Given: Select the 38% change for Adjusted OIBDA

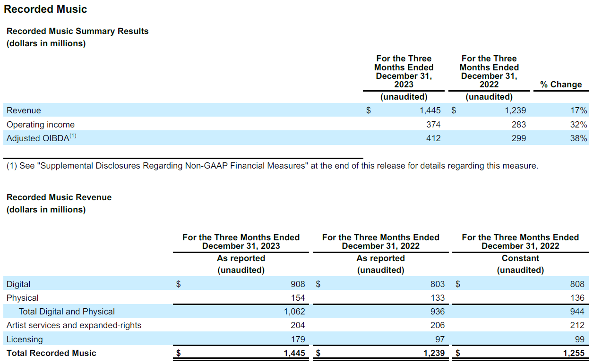Looking at the screenshot, I should [x=579, y=138].
